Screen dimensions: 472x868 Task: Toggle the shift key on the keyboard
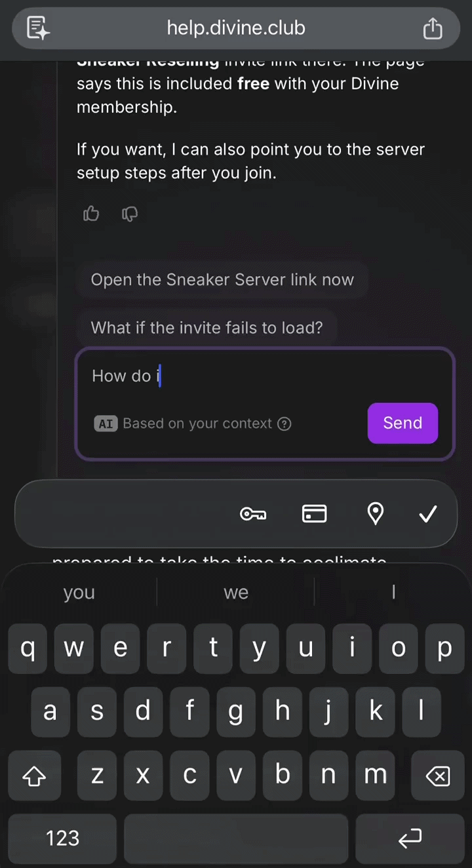point(34,778)
